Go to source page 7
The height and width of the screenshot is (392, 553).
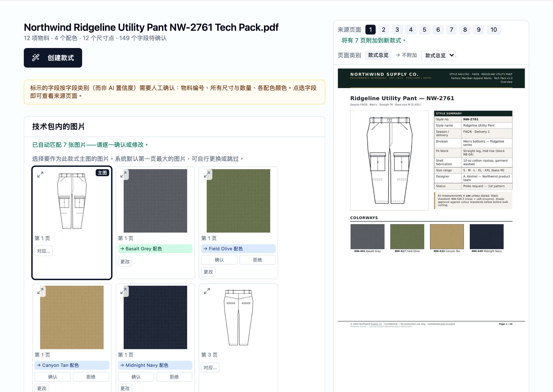pos(451,30)
